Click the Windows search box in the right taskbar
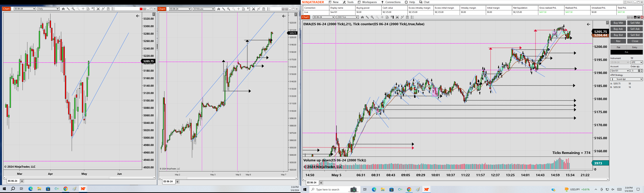This screenshot has height=193, width=644. coord(335,190)
